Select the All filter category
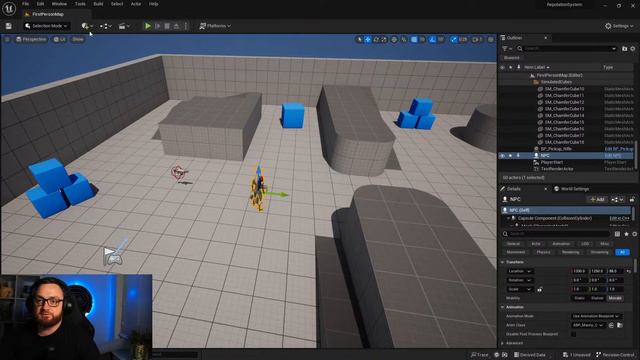Image resolution: width=640 pixels, height=360 pixels. coord(622,252)
